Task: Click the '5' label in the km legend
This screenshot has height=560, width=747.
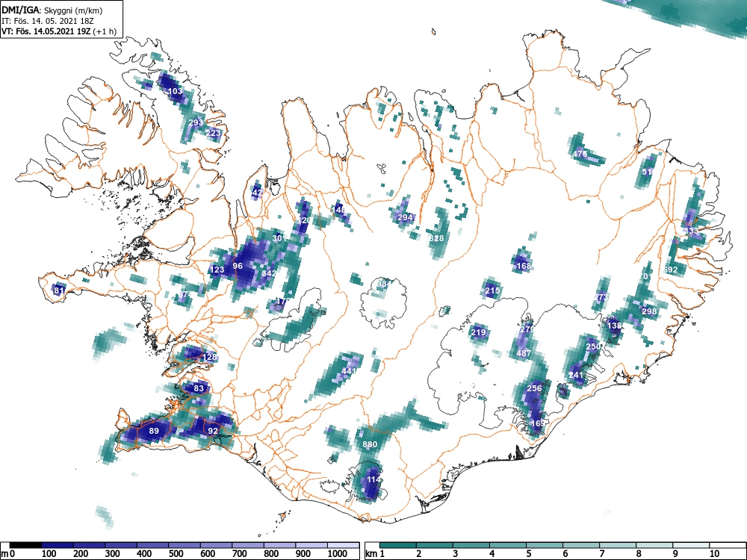Action: tap(528, 554)
